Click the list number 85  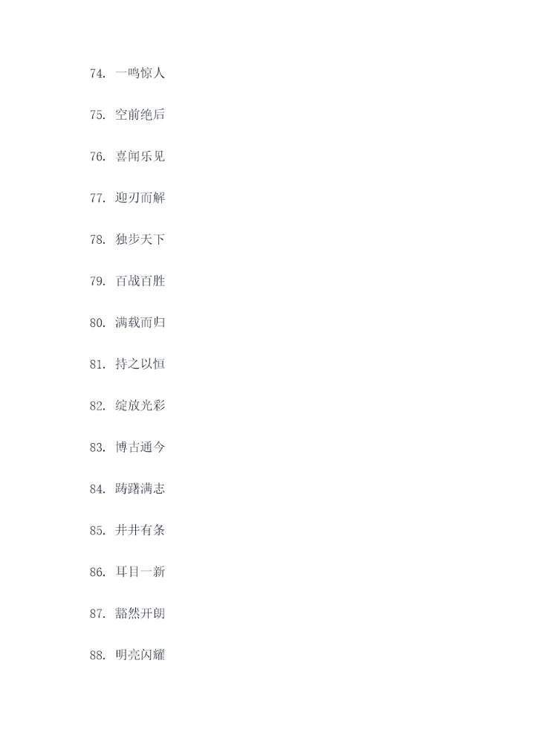(x=97, y=532)
